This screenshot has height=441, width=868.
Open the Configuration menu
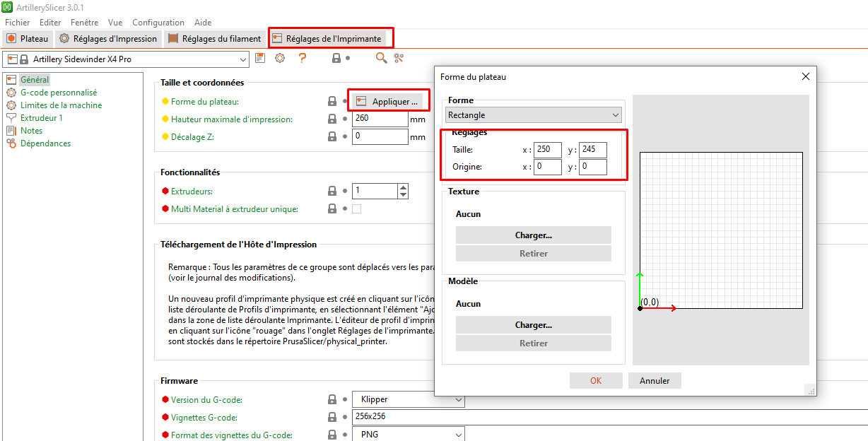click(x=158, y=23)
